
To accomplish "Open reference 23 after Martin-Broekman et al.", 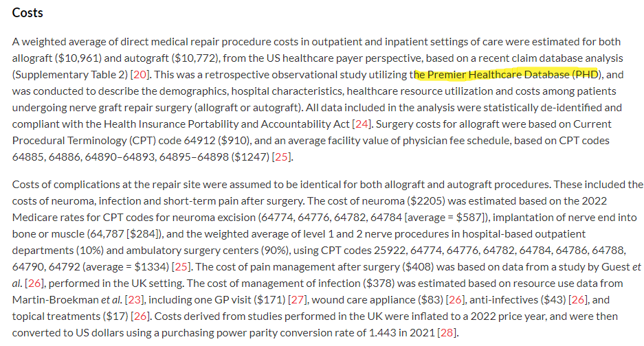I will point(134,299).
